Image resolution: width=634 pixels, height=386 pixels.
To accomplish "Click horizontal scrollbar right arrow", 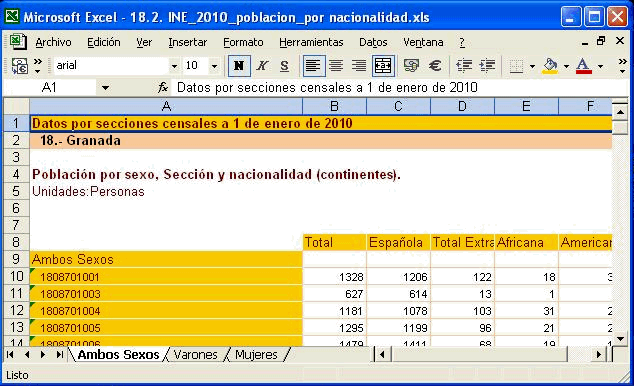I will tap(599, 355).
